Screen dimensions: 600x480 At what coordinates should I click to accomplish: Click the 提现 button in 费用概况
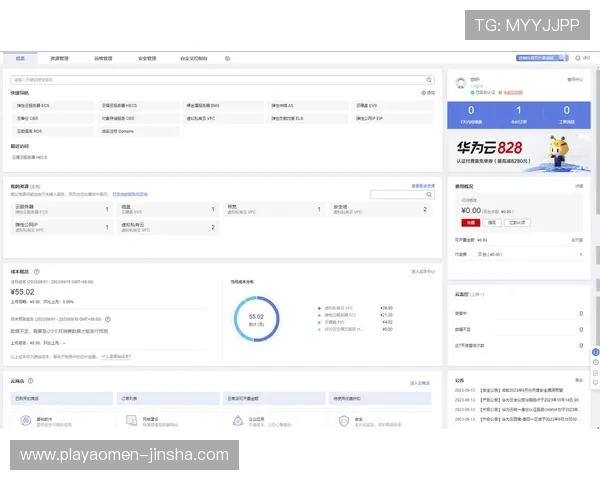pyautogui.click(x=492, y=223)
